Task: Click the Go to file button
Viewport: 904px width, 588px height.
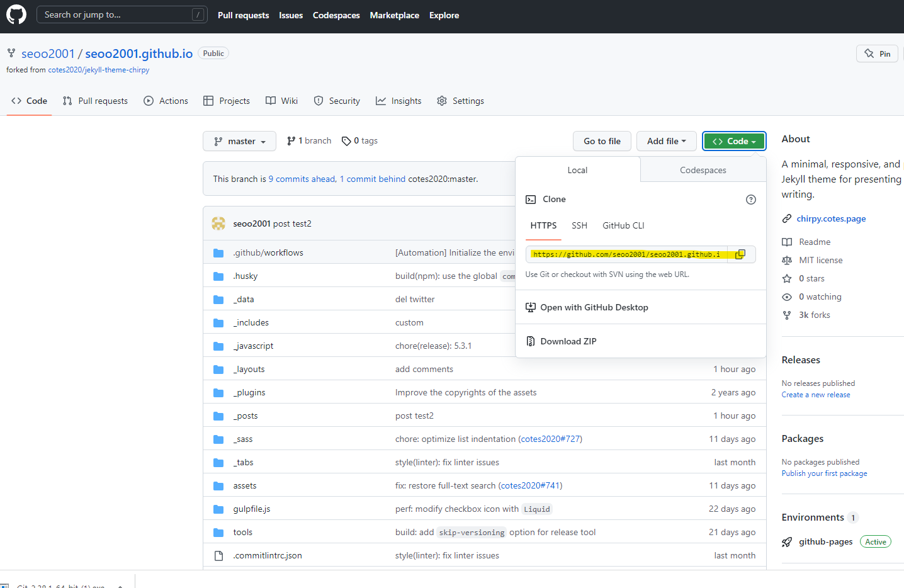Action: [602, 141]
